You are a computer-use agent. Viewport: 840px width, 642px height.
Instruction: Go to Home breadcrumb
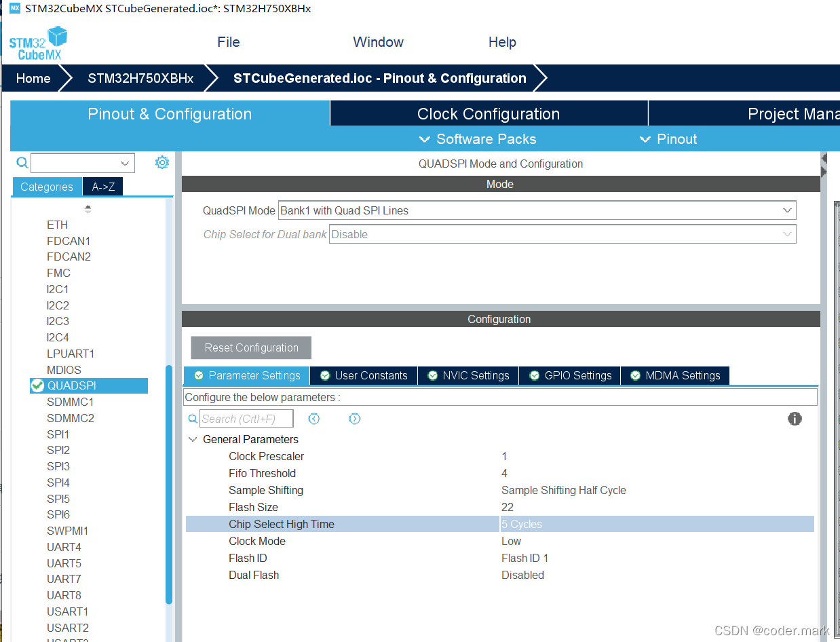click(x=33, y=78)
